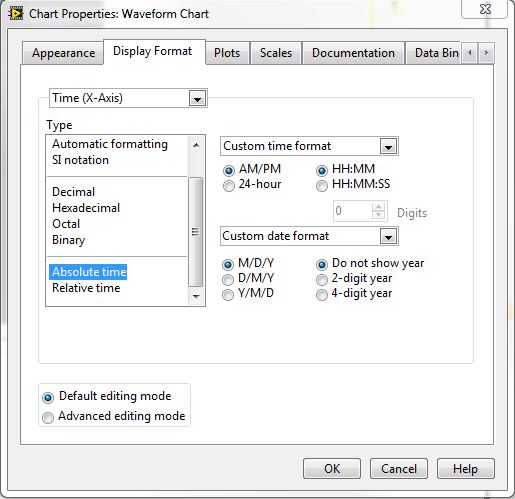Select SI notation in Type list
The height and width of the screenshot is (499, 515).
[x=80, y=160]
